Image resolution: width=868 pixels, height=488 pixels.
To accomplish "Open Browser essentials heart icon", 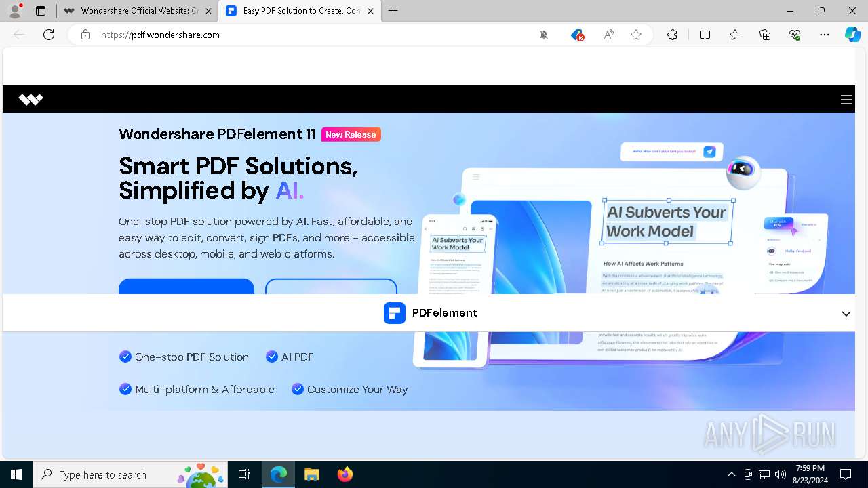I will [795, 35].
